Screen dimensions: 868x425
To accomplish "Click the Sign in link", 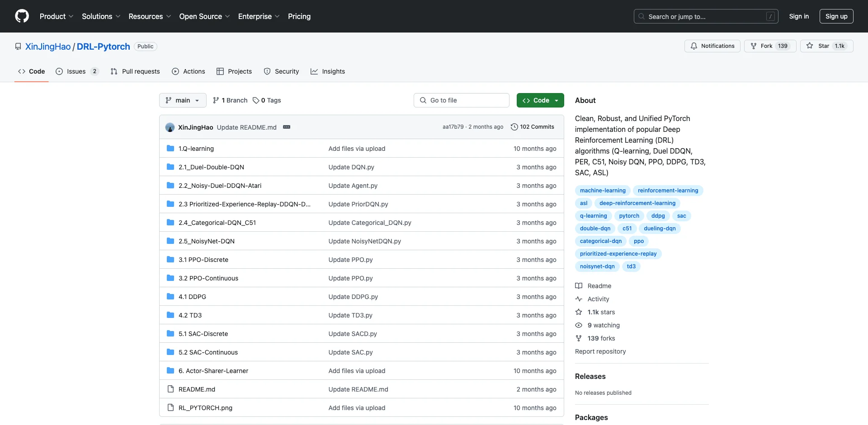I will point(799,16).
